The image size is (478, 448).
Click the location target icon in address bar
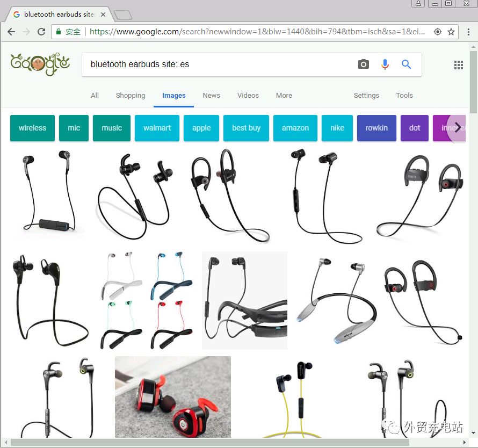pos(438,32)
